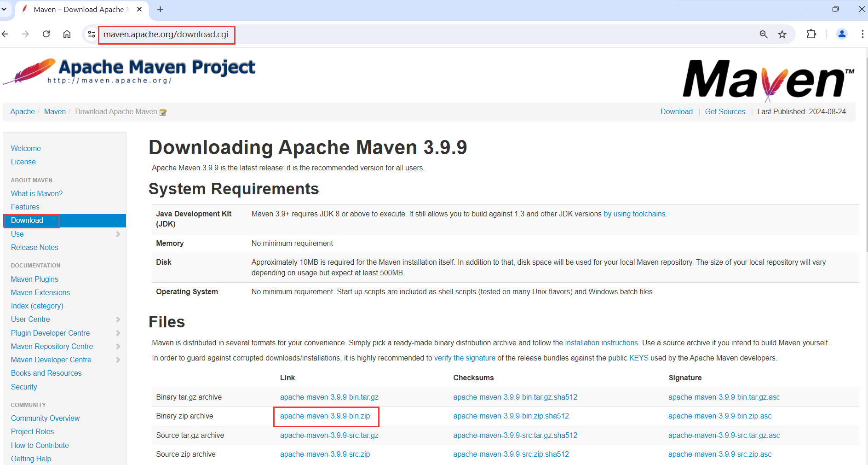Screen dimensions: 868x465
Task: Close the Maven download tab
Action: [x=139, y=9]
